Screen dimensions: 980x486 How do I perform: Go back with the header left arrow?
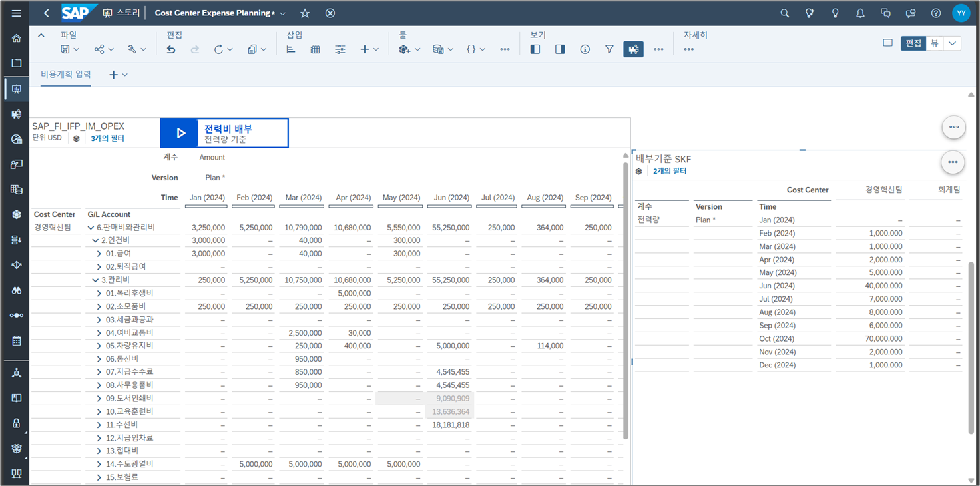[46, 13]
